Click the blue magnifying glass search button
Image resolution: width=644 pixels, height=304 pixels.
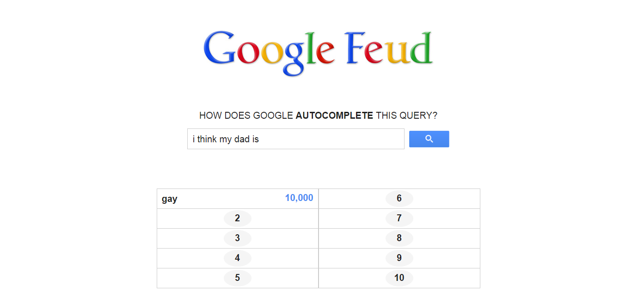429,139
